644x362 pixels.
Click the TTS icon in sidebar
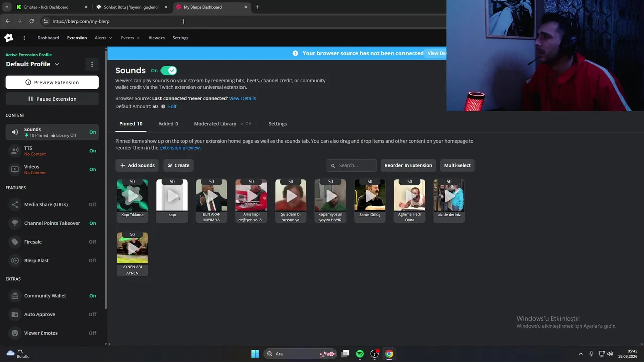(15, 151)
